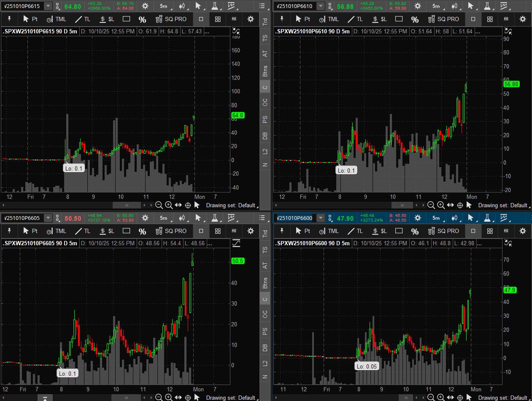
Task: Click horizontal scrollbar thumb under P6615 chart
Action: point(126,205)
